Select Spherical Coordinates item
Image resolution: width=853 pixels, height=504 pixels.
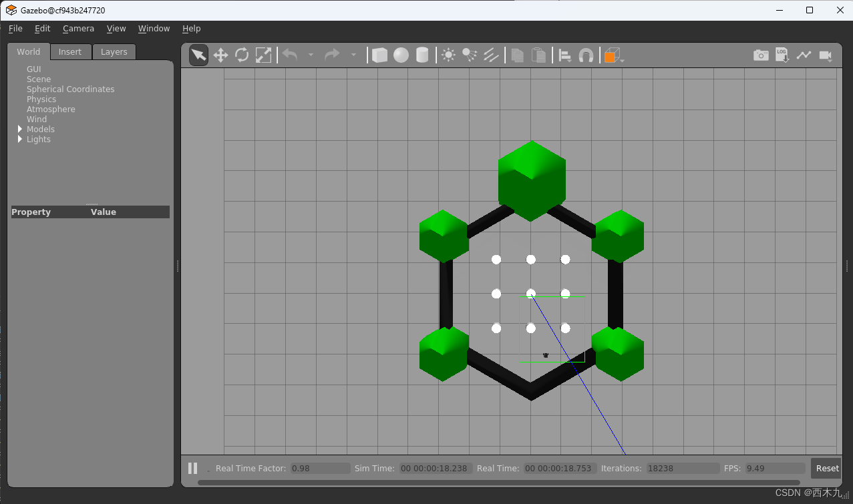(71, 89)
